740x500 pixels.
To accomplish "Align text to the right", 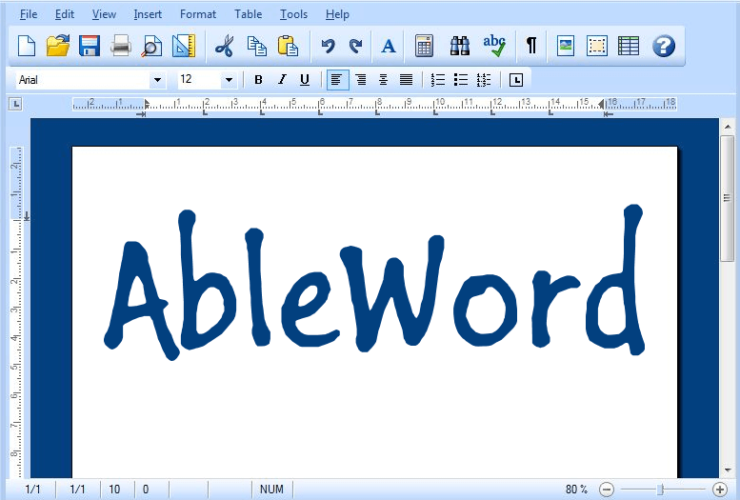I will pyautogui.click(x=361, y=80).
